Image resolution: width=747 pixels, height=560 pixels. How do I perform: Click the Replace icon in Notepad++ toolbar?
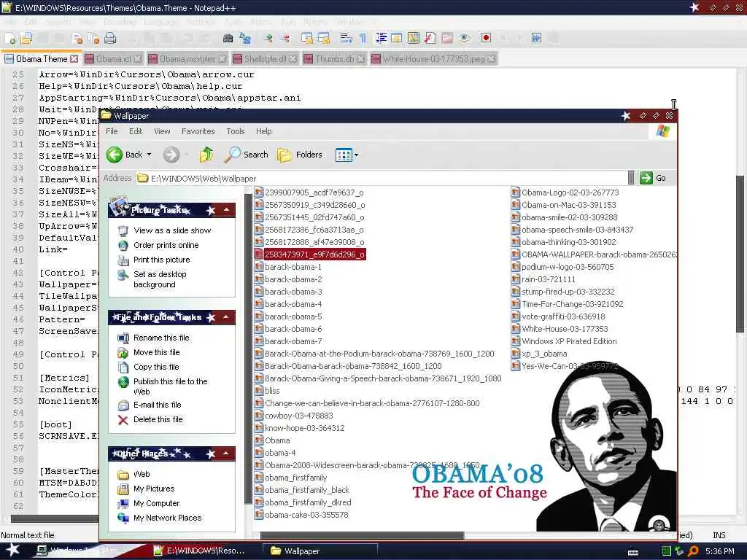click(245, 38)
